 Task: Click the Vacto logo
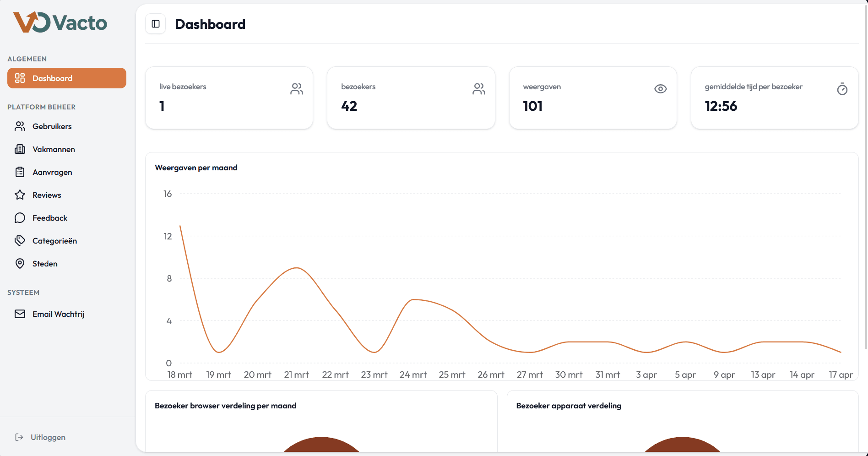[x=60, y=22]
